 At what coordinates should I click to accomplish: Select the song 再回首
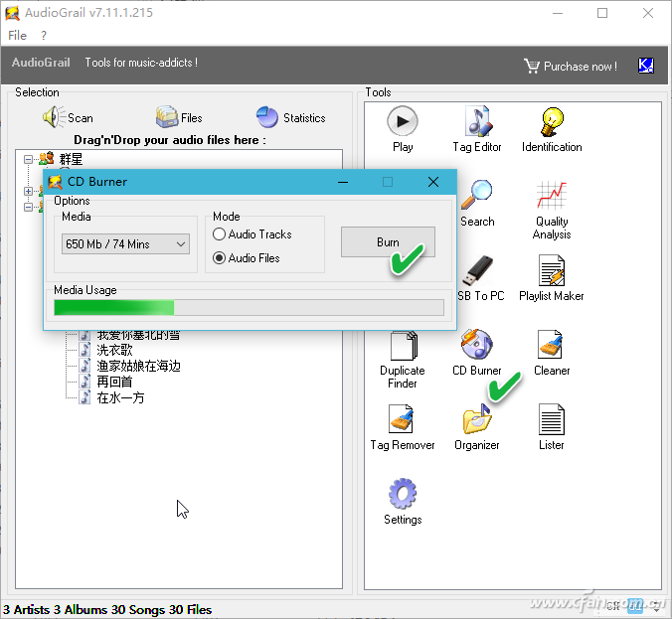[x=114, y=382]
